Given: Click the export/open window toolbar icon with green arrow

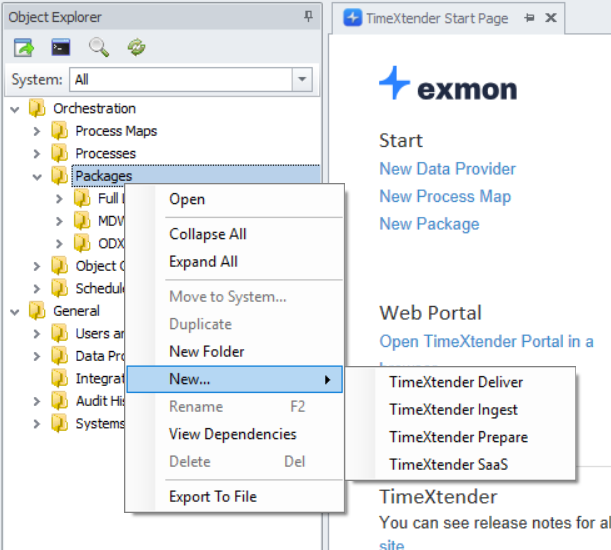Looking at the screenshot, I should [24, 48].
